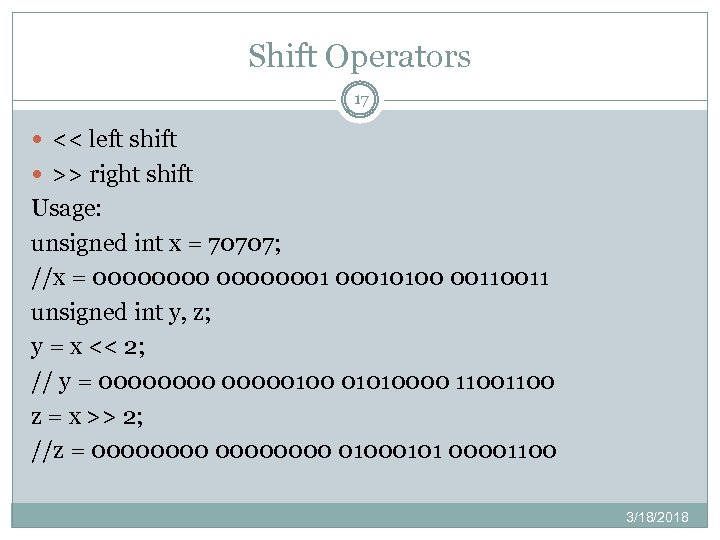Viewport: 720px width, 540px height.
Task: Click the "//z =" binary comment line
Action: click(x=295, y=450)
